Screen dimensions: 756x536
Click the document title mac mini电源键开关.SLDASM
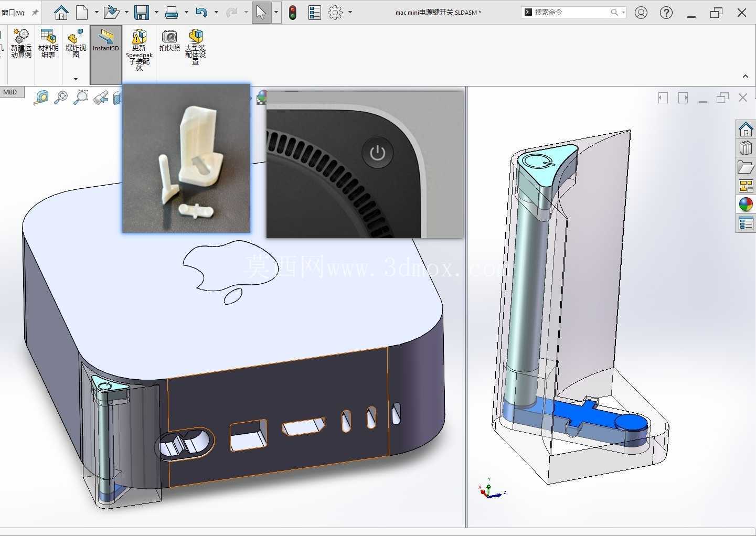pos(438,13)
